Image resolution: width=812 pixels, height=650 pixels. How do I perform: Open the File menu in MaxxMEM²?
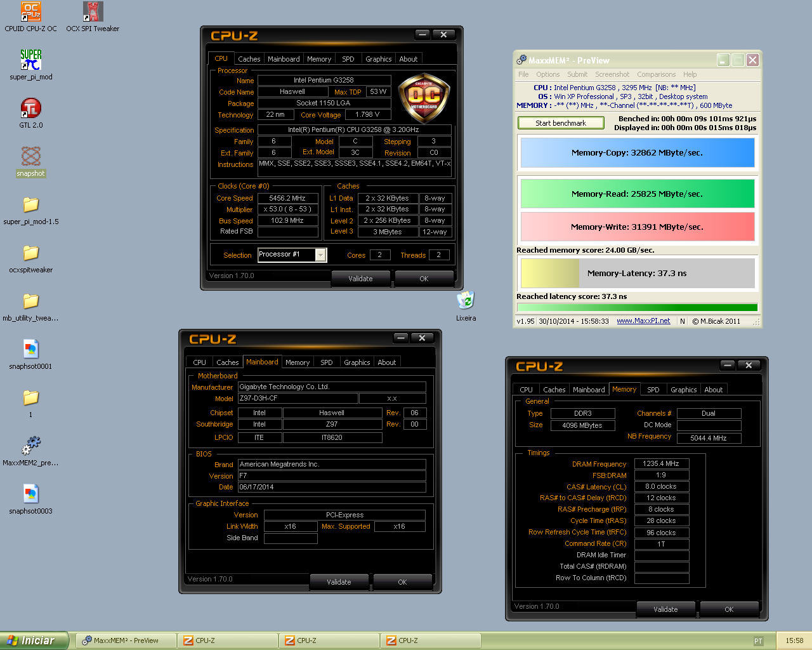coord(523,74)
